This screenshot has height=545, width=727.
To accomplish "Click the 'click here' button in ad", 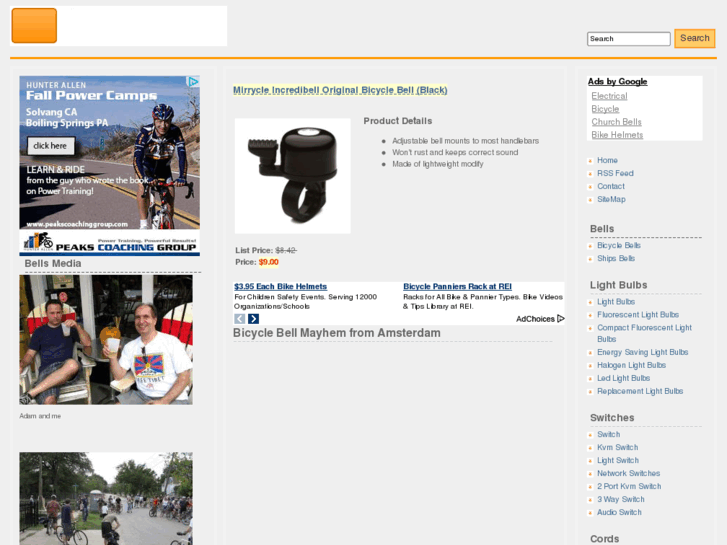I will coord(51,146).
